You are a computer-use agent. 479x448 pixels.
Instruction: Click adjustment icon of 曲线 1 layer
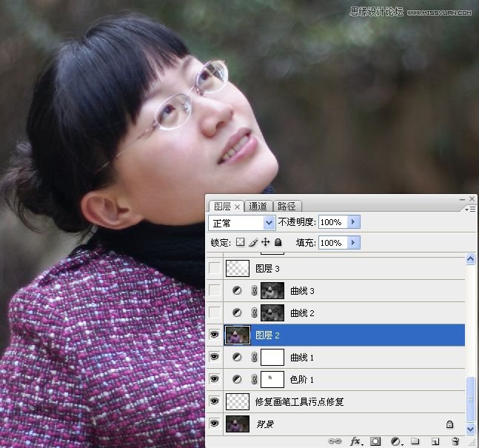(237, 357)
